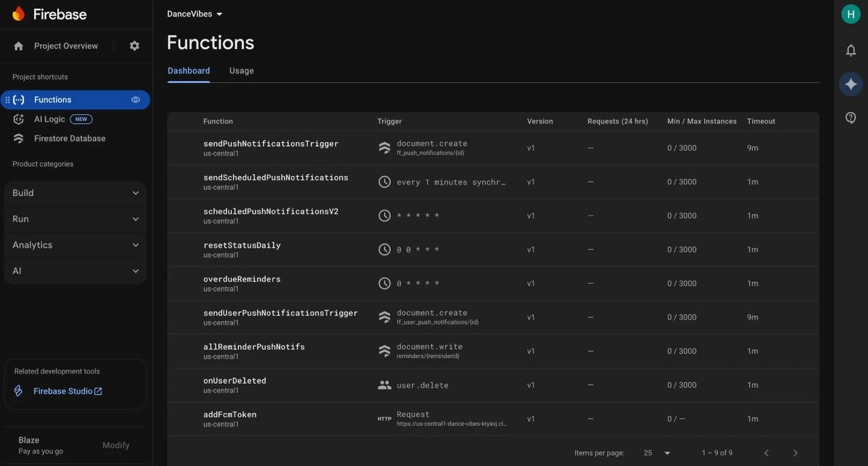
Task: Click the Version column header
Action: point(540,121)
